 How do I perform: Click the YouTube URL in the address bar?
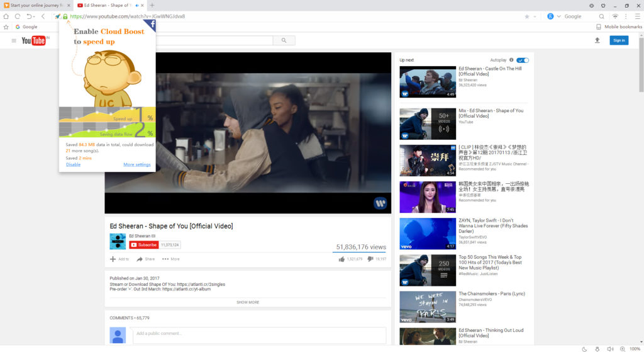(x=127, y=16)
